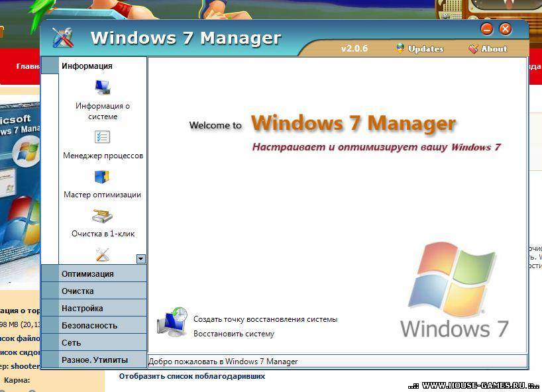Close the Windows 7 Manager window
The width and height of the screenshot is (542, 392).
tap(506, 29)
